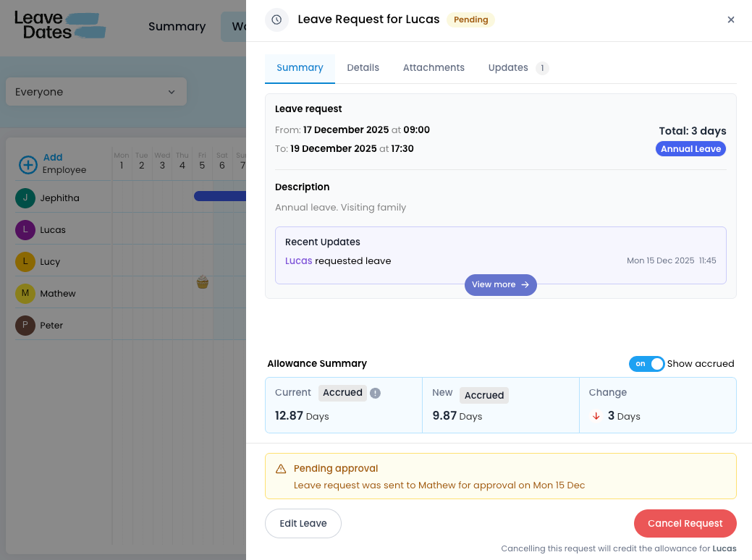Click the Add Employee plus icon
The image size is (752, 560).
tap(28, 164)
